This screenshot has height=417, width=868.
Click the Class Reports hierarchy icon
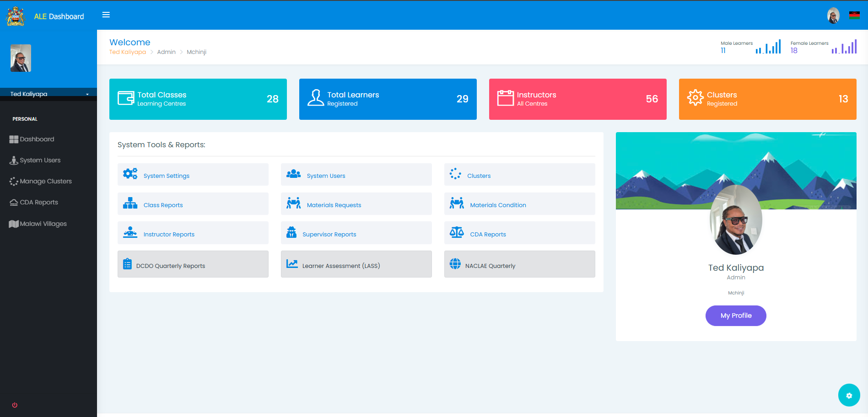click(x=130, y=203)
